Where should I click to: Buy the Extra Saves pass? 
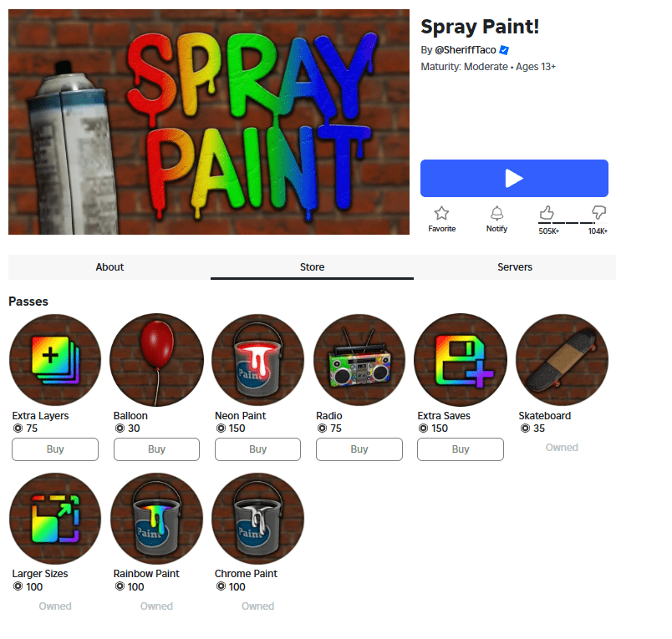pyautogui.click(x=461, y=449)
